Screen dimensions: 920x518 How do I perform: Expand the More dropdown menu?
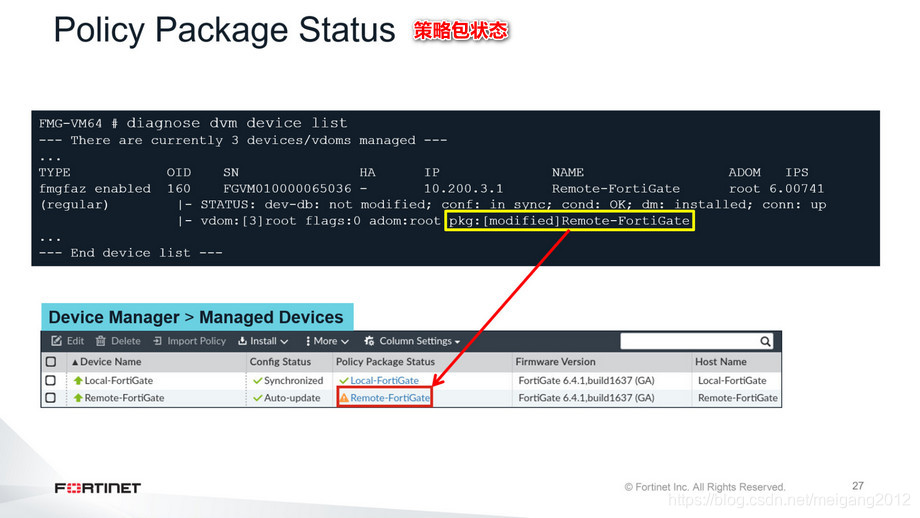(x=327, y=341)
